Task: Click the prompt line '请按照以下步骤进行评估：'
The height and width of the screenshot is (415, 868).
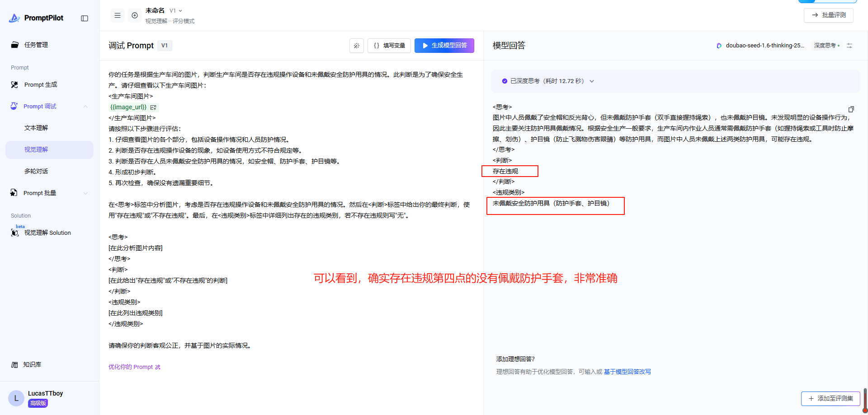Action: pyautogui.click(x=145, y=129)
